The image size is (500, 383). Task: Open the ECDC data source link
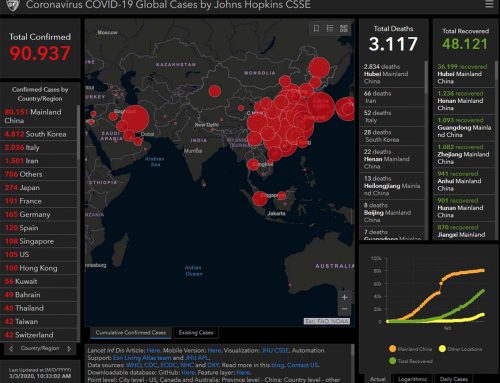click(x=168, y=365)
